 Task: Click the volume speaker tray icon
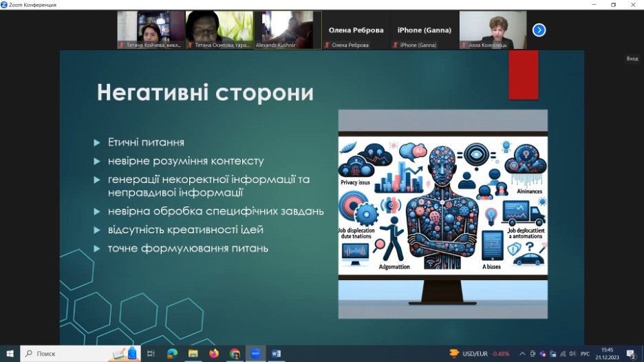coord(572,353)
